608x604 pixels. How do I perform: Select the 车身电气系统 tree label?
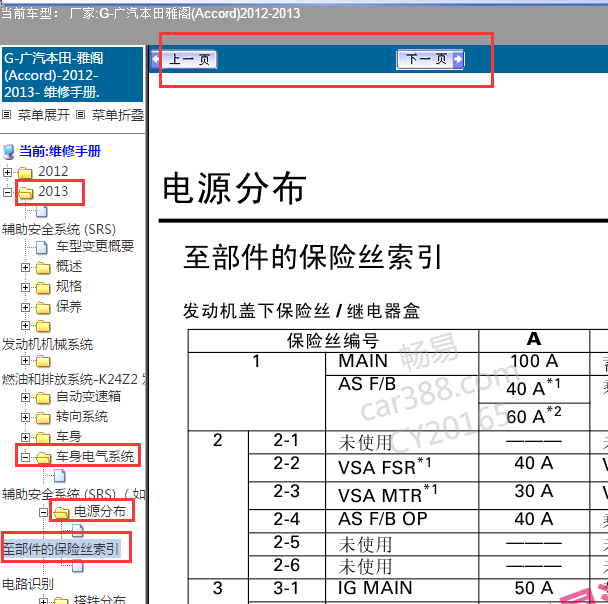click(x=95, y=457)
